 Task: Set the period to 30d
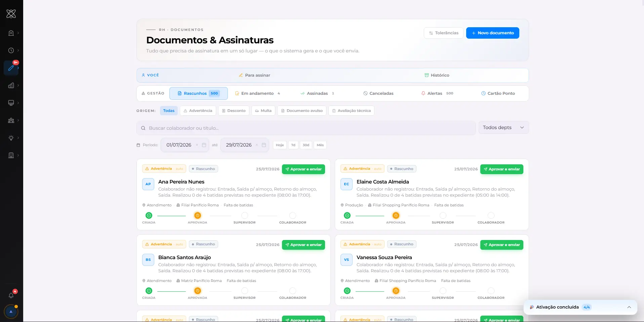(x=306, y=145)
